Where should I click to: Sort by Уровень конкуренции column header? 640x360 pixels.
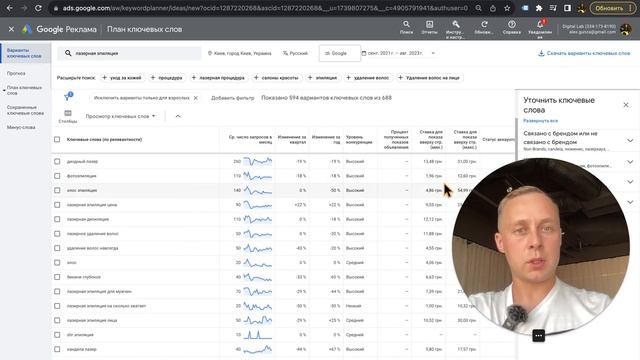coord(359,139)
